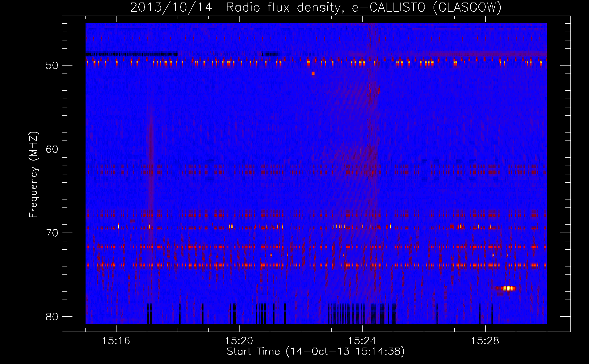Click the 70 frequency tick label
The image size is (589, 364).
pos(52,233)
